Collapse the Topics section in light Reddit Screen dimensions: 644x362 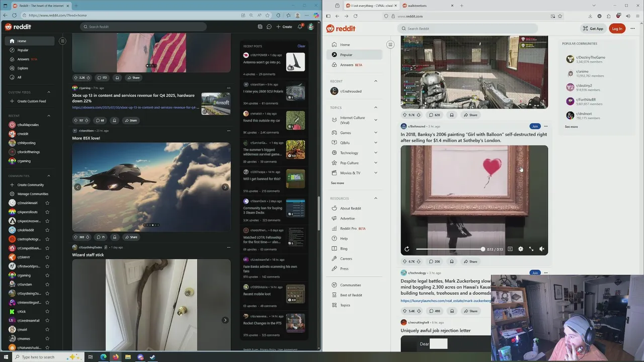point(375,108)
